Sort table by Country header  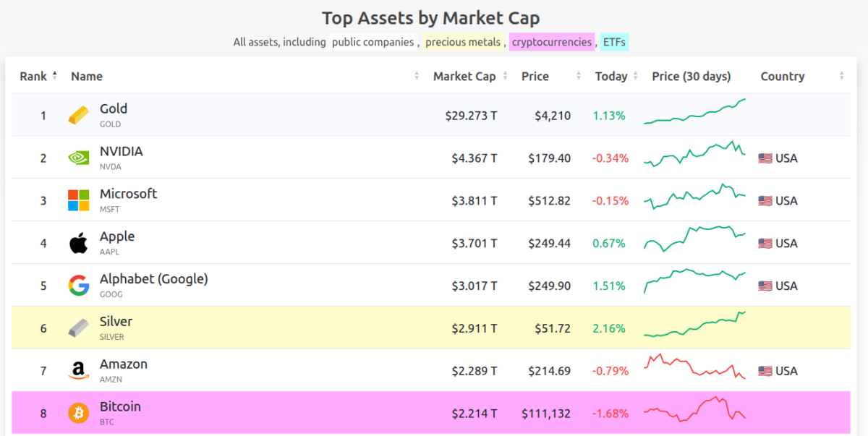point(782,77)
